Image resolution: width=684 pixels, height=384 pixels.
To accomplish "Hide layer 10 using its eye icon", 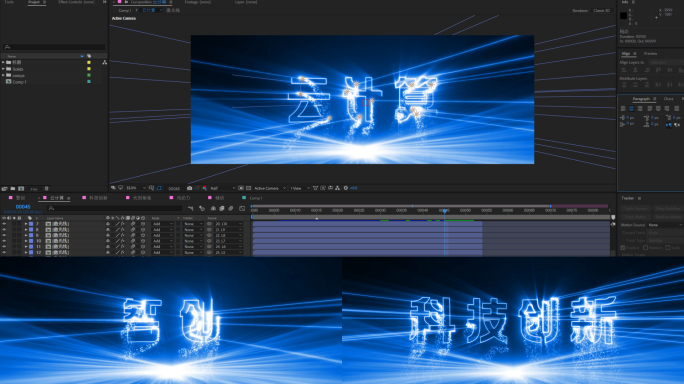I will coord(4,241).
